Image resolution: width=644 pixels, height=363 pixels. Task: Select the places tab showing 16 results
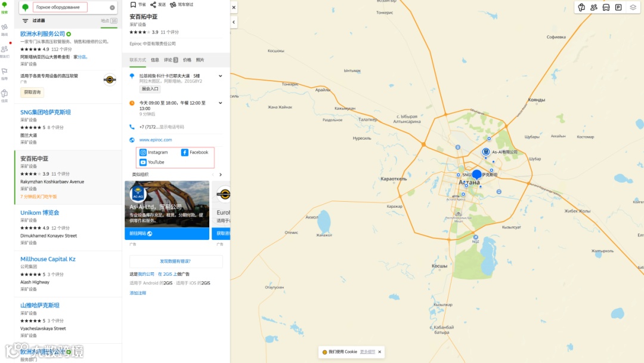[109, 21]
